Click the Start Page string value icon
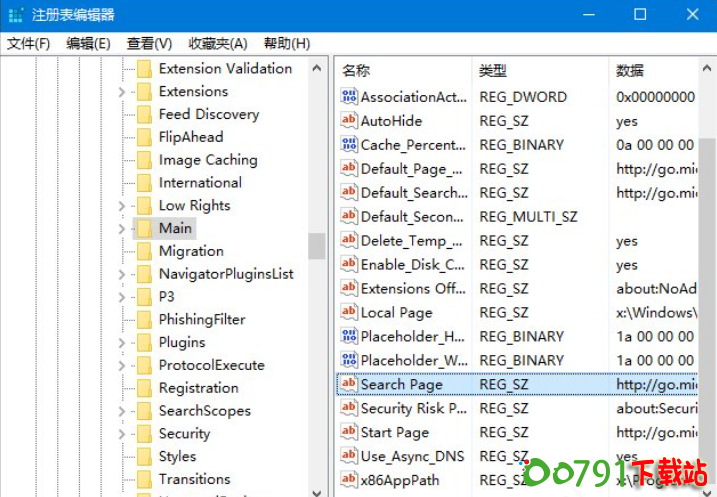This screenshot has width=717, height=497. (x=349, y=432)
